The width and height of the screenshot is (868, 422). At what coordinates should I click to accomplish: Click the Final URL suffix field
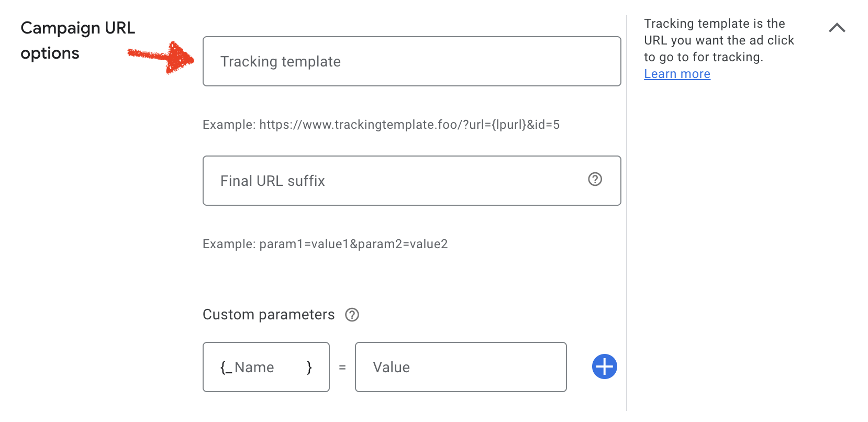click(366, 180)
